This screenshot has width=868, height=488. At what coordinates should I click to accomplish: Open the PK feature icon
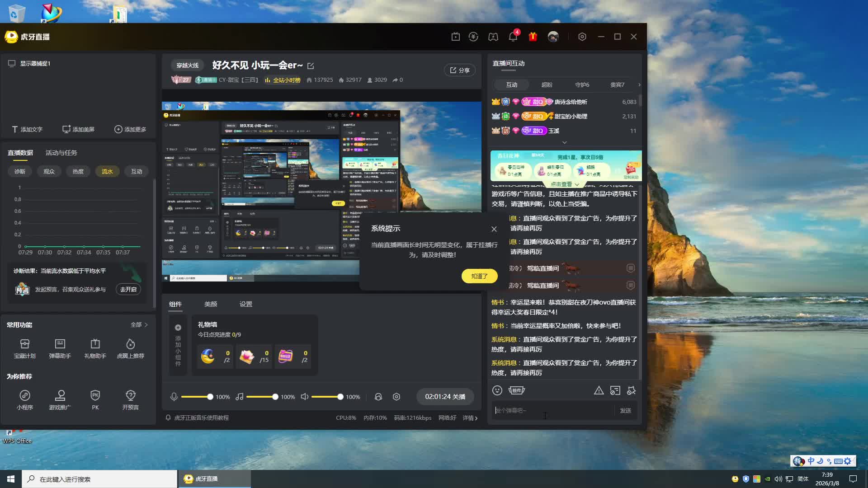(95, 399)
